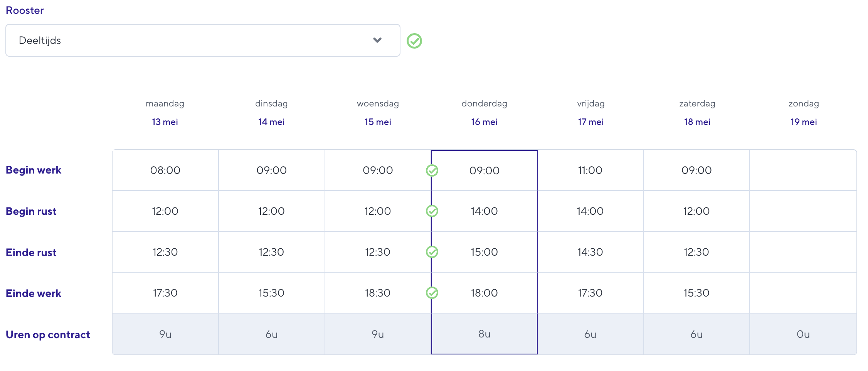Click the green checkmark in Einde rust row

(x=432, y=252)
